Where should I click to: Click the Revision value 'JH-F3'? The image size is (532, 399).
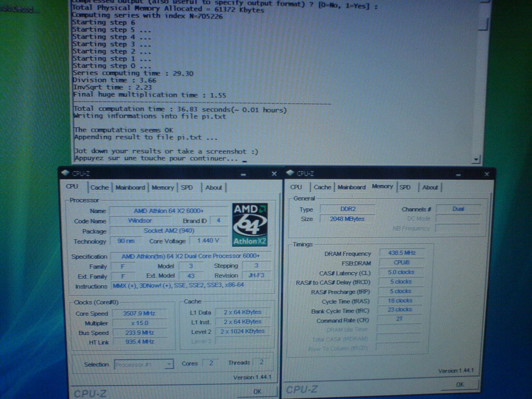pyautogui.click(x=257, y=275)
